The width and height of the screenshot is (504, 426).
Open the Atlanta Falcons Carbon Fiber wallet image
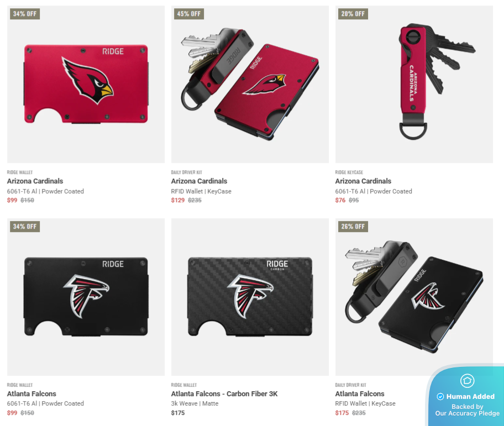click(x=250, y=297)
